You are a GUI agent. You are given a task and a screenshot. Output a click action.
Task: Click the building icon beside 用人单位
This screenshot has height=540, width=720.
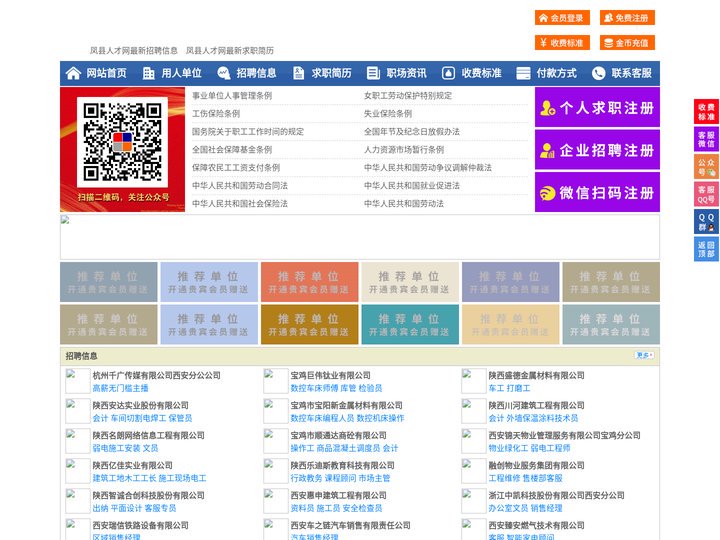pos(148,73)
